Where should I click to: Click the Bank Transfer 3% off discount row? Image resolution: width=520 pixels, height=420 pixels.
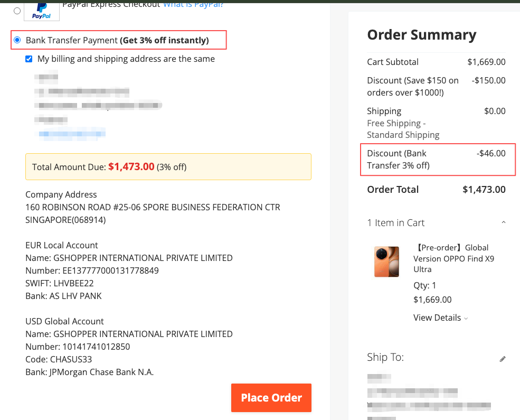tap(436, 159)
